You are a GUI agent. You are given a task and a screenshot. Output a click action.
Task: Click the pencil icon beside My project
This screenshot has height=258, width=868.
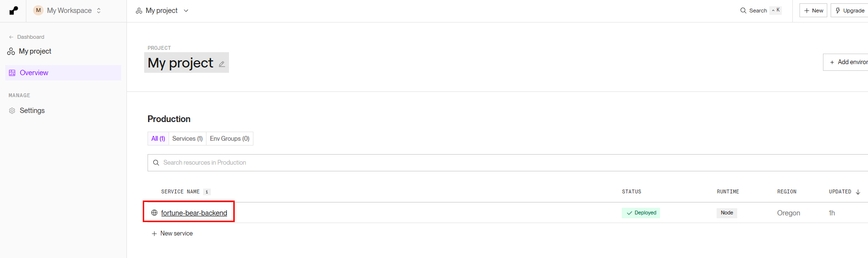[222, 64]
